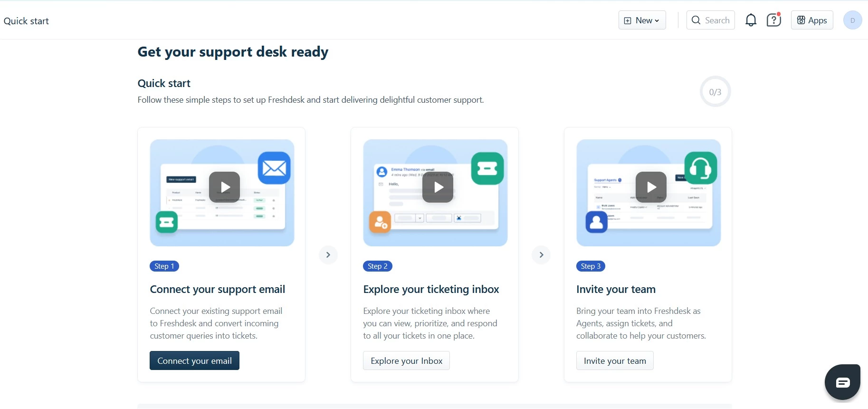
Task: Click the Get your support desk ready heading
Action: [233, 52]
